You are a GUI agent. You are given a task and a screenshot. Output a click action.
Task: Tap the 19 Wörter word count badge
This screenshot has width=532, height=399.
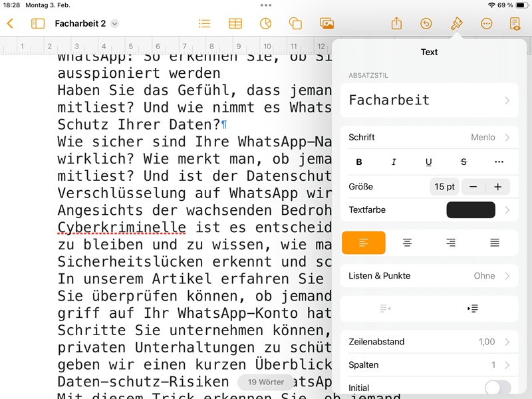(x=265, y=382)
